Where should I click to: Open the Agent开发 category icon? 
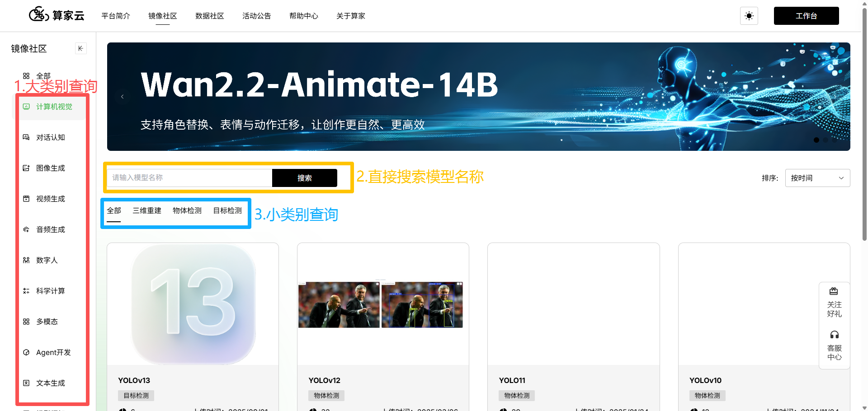(26, 352)
